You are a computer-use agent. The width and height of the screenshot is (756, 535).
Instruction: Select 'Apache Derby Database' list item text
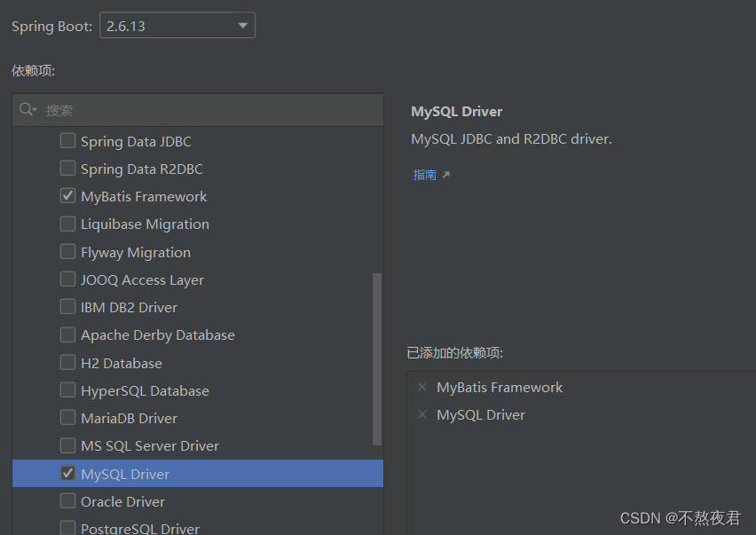tap(158, 335)
